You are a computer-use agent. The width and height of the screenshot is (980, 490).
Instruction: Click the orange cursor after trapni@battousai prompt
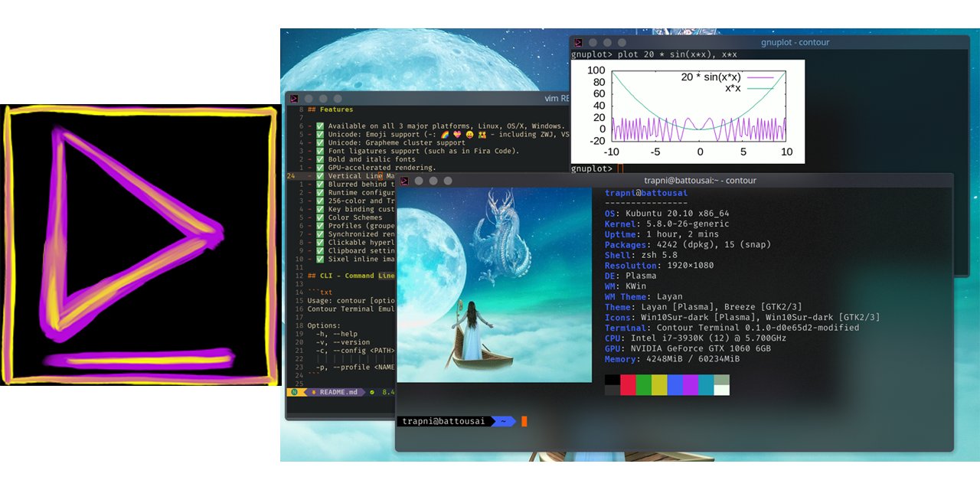click(x=524, y=421)
